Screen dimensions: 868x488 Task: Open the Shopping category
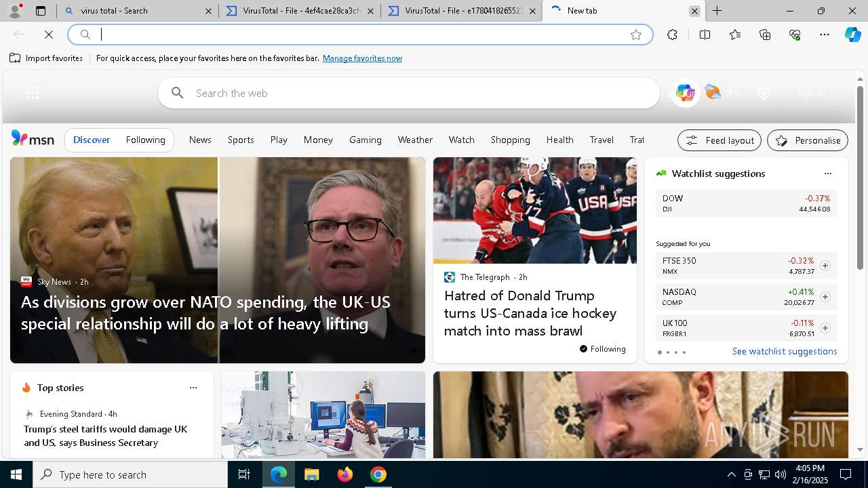coord(511,140)
